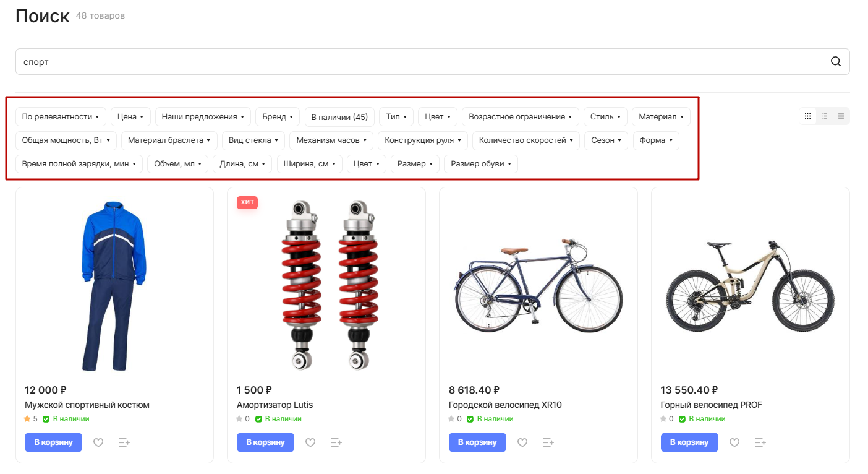Viewport: 868px width, 474px height.
Task: Toggle the В наличии (45) filter
Action: coord(339,117)
